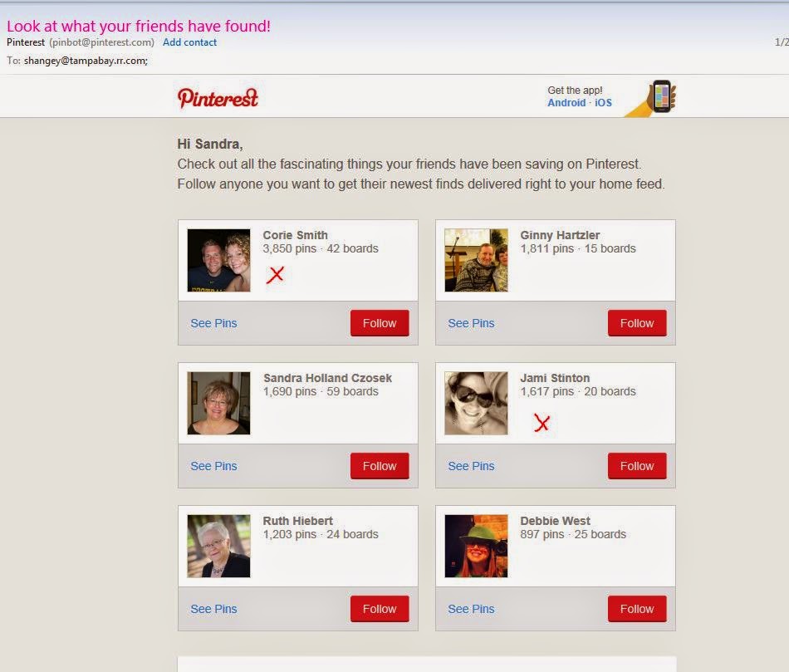
Task: Follow Ginny Hartzler
Action: point(637,323)
